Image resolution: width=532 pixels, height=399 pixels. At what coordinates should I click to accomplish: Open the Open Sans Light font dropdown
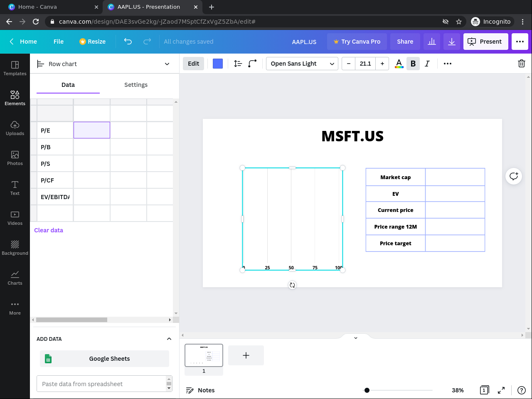(x=302, y=64)
